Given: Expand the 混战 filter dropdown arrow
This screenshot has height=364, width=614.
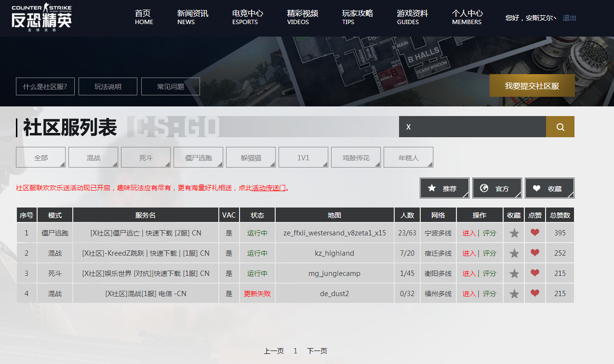Looking at the screenshot, I should click(115, 164).
